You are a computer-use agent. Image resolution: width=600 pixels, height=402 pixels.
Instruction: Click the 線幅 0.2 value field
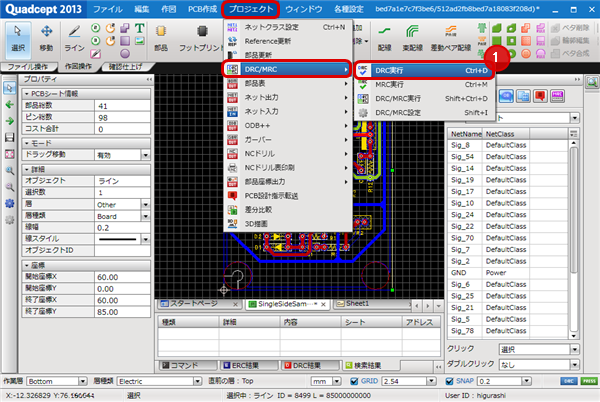tap(122, 228)
